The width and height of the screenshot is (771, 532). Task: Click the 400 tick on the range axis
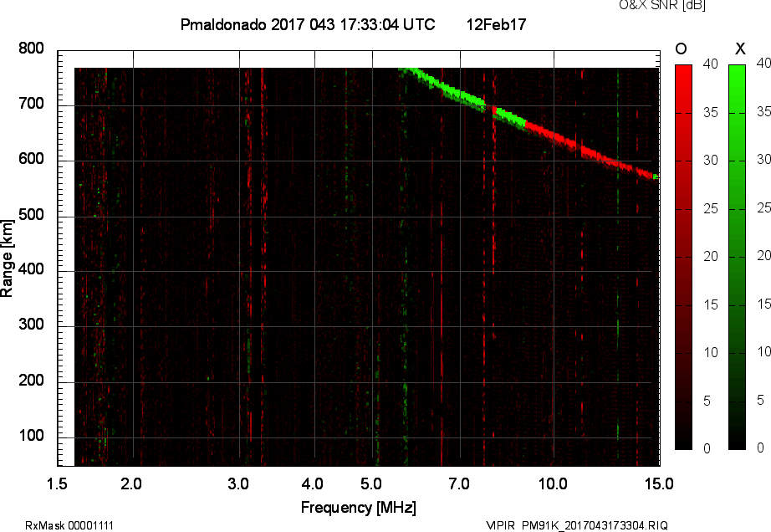point(31,271)
